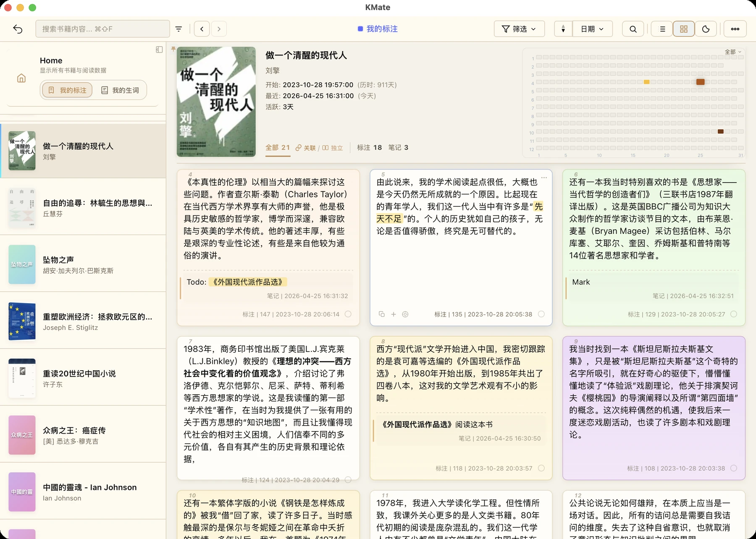Copy the note card 5 text
Viewport: 756px width, 539px height.
coord(382,314)
